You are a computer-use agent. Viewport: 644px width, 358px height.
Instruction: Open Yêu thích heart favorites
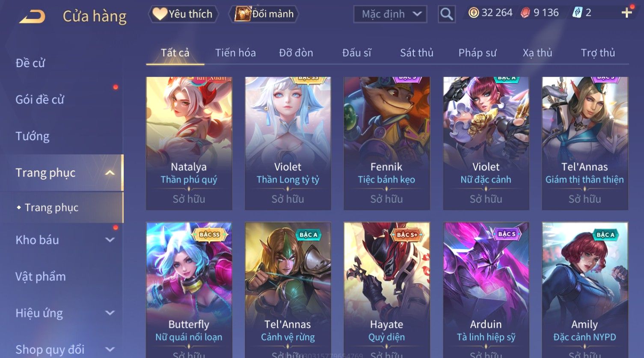point(184,14)
